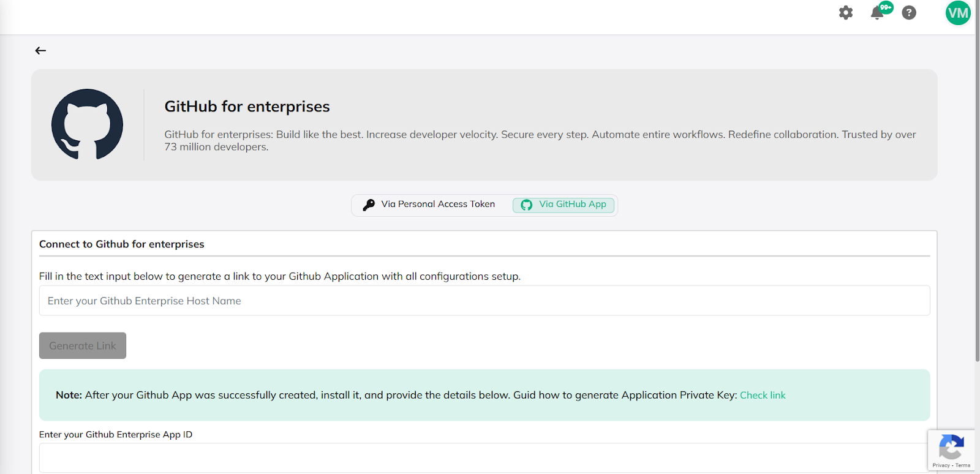Open the VM user avatar menu
The image size is (980, 474).
pyautogui.click(x=958, y=12)
